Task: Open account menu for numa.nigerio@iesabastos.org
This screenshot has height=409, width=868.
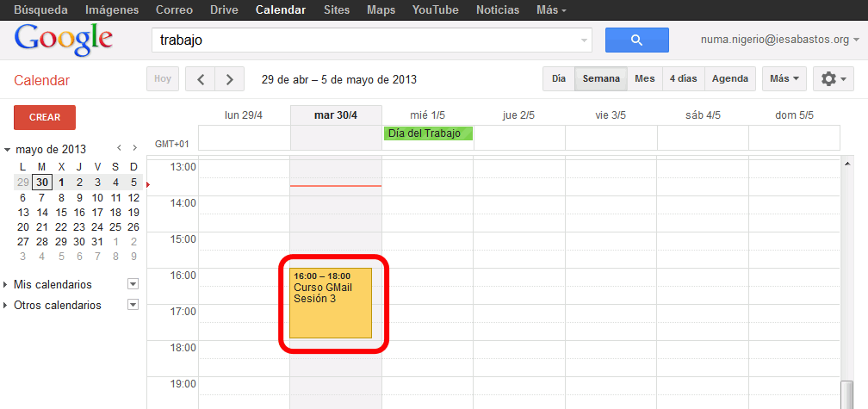Action: point(780,40)
